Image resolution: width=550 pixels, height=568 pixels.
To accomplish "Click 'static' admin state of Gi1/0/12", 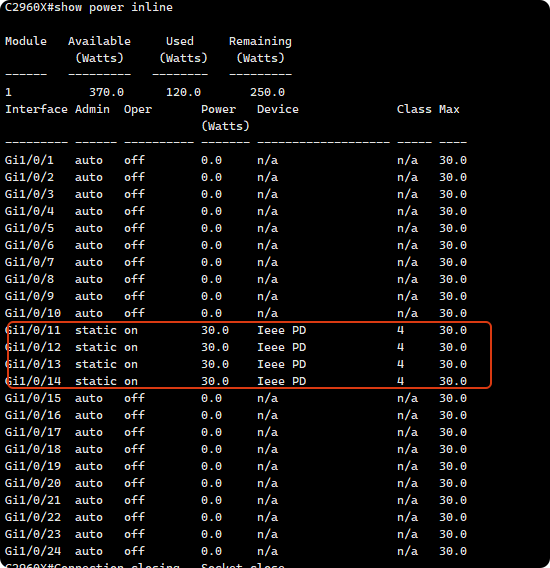I will click(96, 347).
